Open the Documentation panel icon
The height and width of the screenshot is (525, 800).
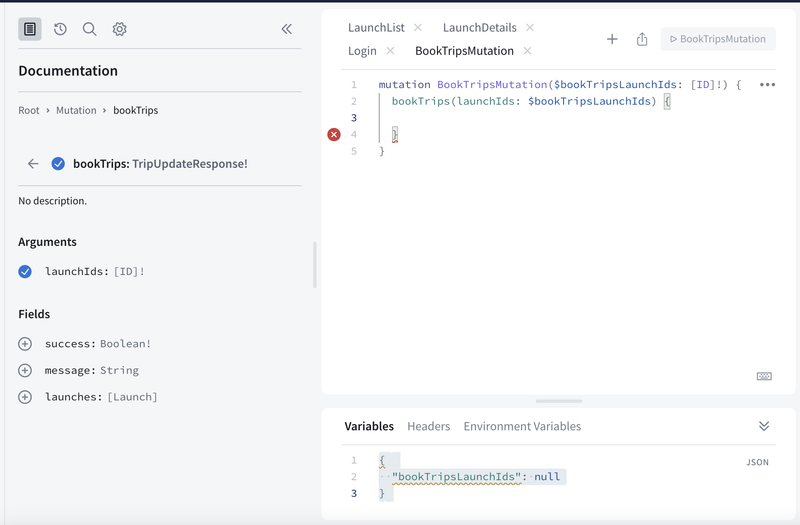30,29
